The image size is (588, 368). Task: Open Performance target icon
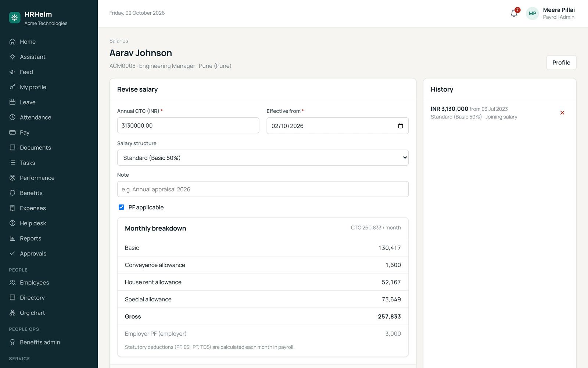pyautogui.click(x=12, y=178)
